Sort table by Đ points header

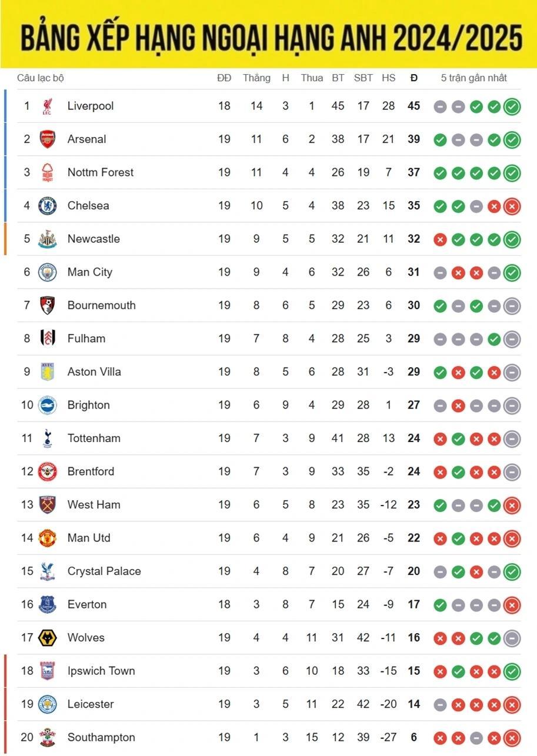pos(414,78)
